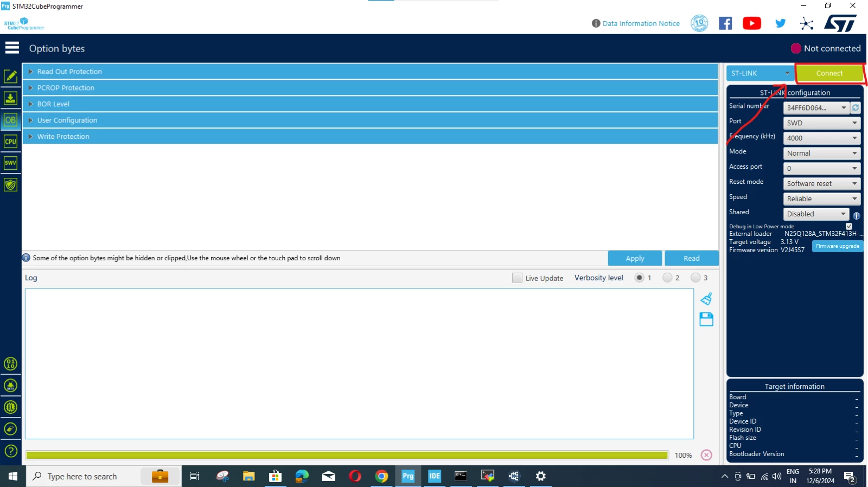This screenshot has width=868, height=487.
Task: Click the Apply button
Action: 635,259
